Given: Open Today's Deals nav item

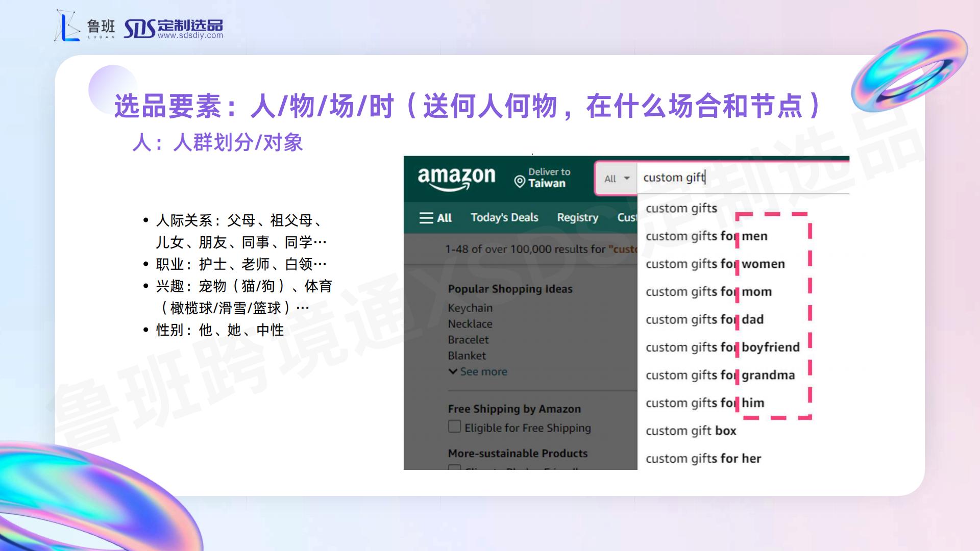Looking at the screenshot, I should tap(504, 217).
